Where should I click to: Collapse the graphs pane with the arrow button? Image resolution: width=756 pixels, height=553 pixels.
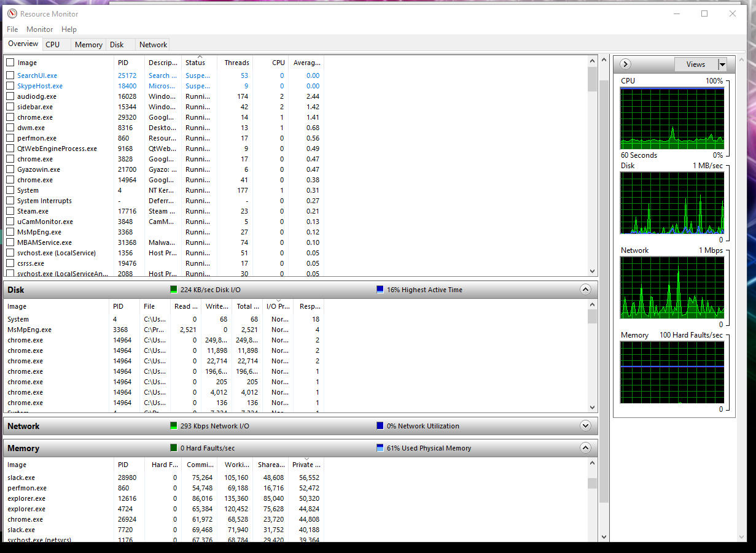(x=625, y=64)
